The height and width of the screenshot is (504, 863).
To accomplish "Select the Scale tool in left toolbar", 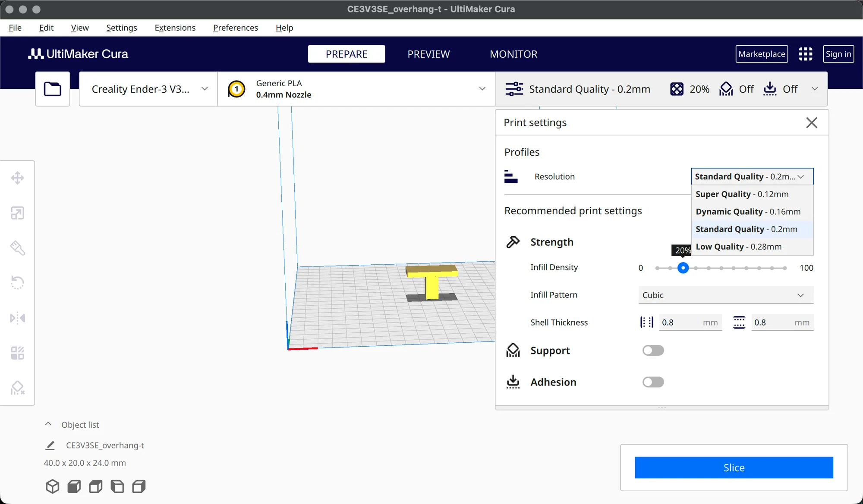I will click(x=17, y=213).
